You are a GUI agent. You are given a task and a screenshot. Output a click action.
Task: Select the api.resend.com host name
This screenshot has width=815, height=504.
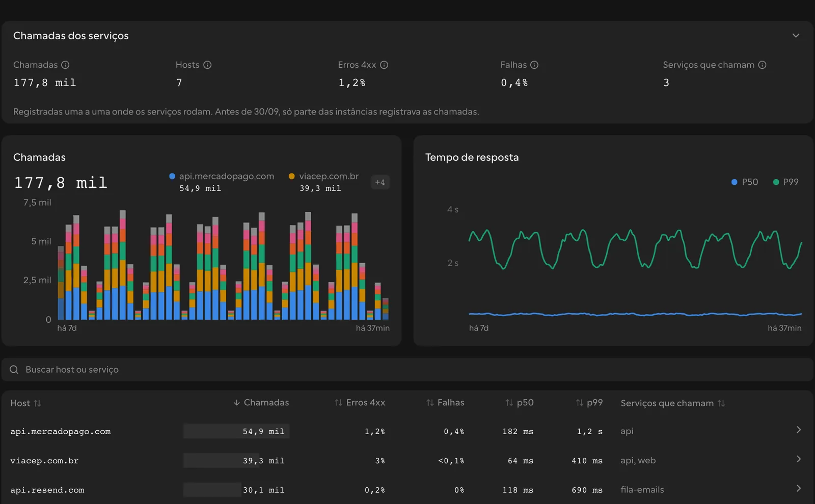pyautogui.click(x=47, y=490)
